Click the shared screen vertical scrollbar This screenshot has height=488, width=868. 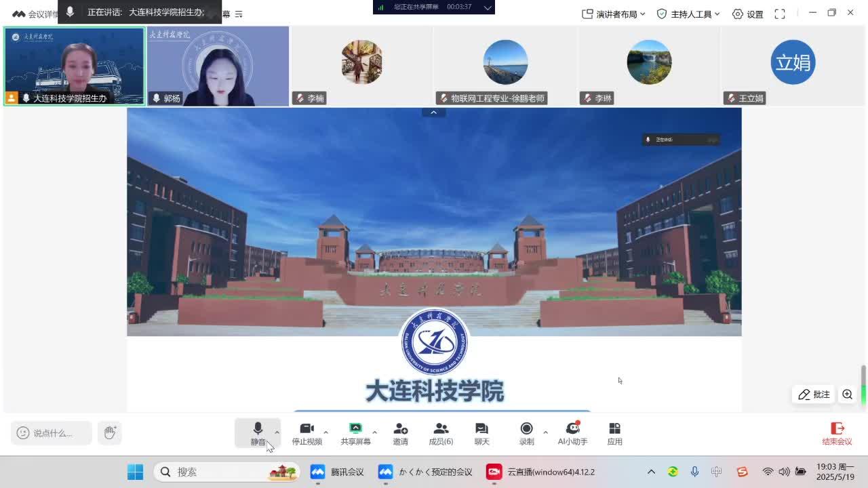[863, 386]
